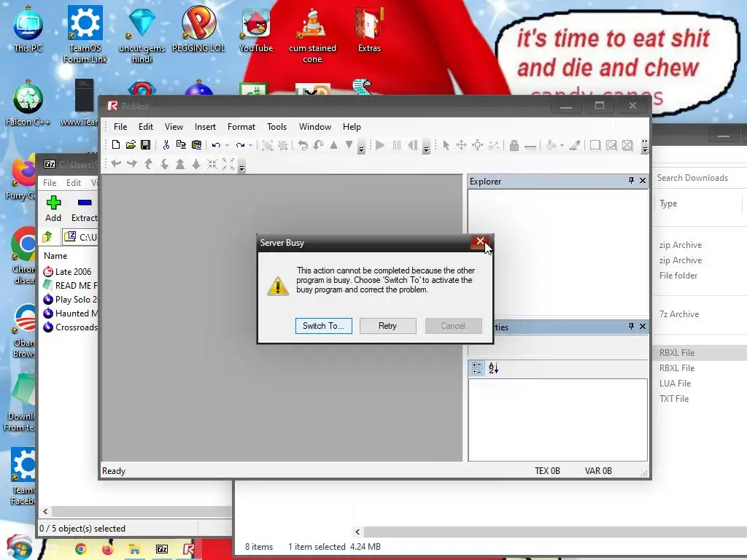Click the Switch To... button

pos(323,326)
